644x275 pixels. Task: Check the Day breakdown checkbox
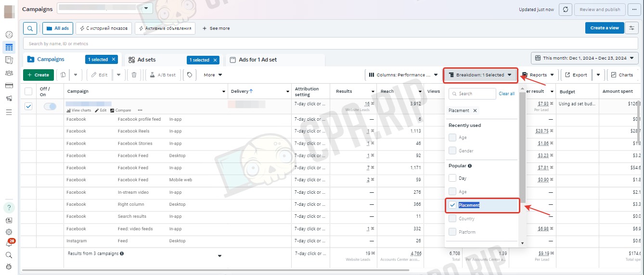452,178
